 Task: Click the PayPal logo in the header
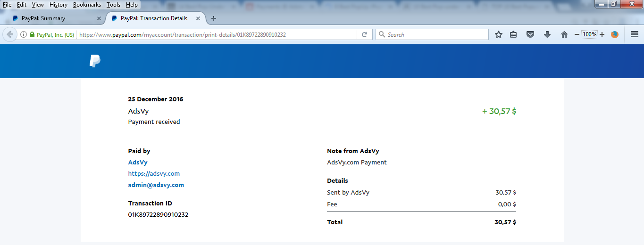pos(95,61)
